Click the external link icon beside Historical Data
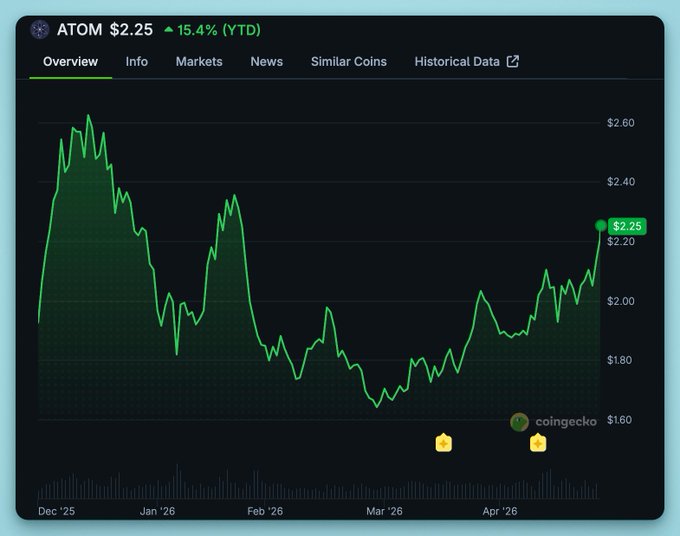 pos(513,62)
